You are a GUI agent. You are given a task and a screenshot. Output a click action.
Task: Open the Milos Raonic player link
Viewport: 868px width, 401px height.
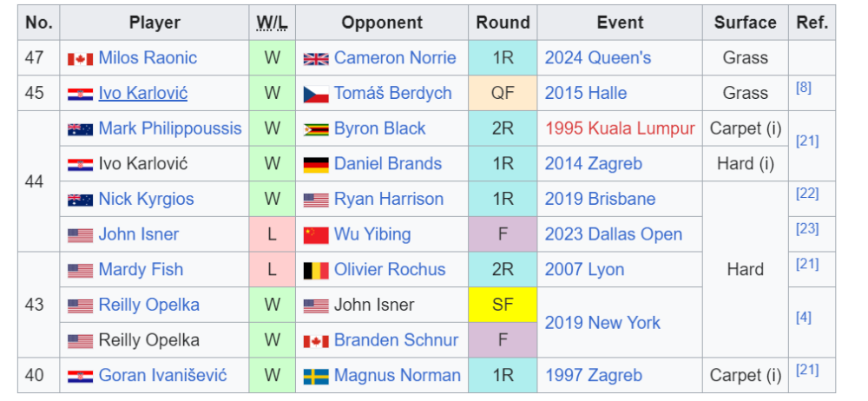click(x=148, y=58)
